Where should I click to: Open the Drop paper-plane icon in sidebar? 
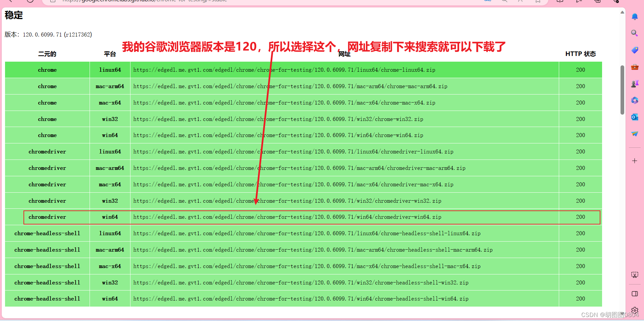634,134
